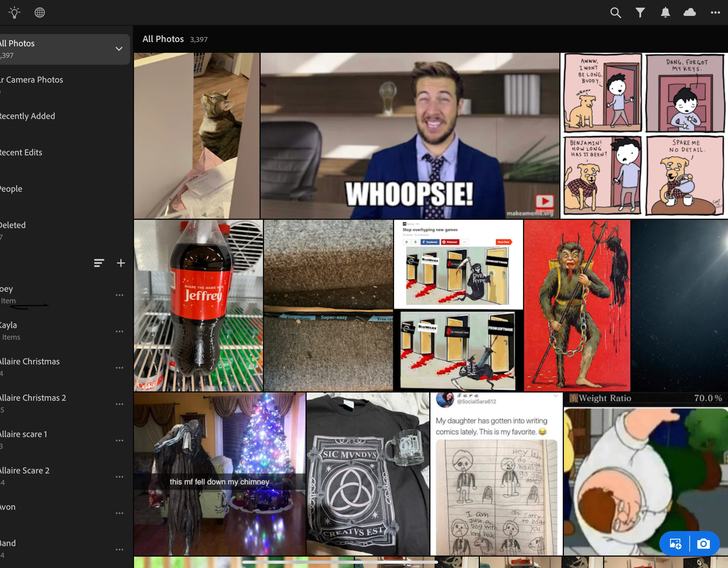
Task: Open the lightbulb Learn icon
Action: click(14, 13)
